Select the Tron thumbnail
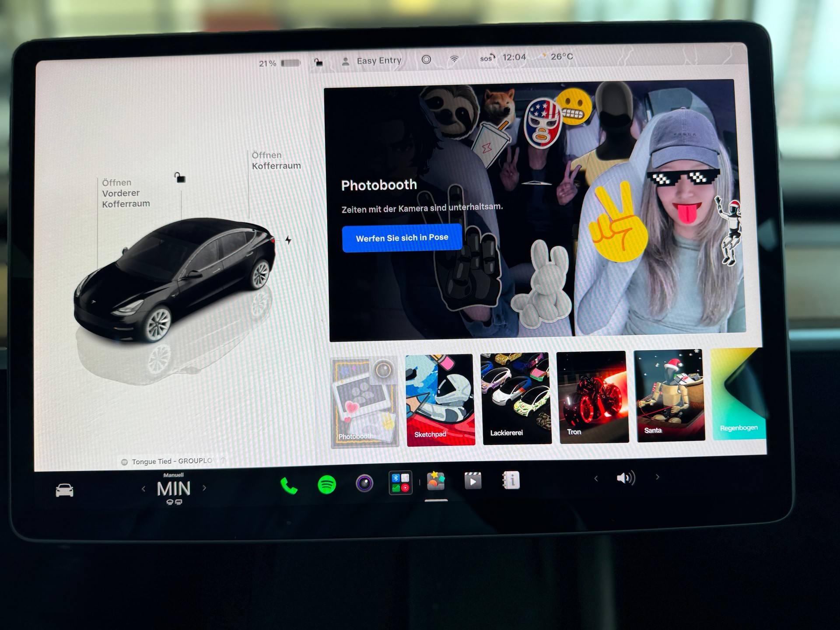The height and width of the screenshot is (630, 840). [x=593, y=397]
